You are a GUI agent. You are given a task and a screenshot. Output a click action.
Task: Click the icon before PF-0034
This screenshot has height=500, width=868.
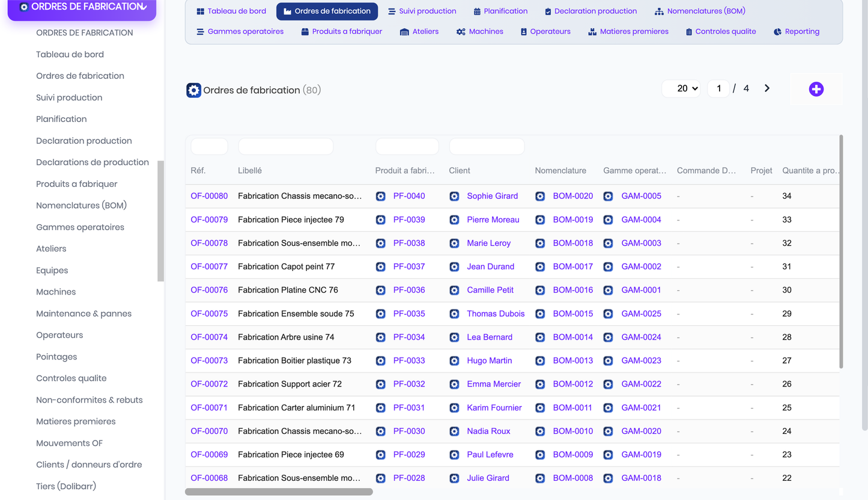381,338
